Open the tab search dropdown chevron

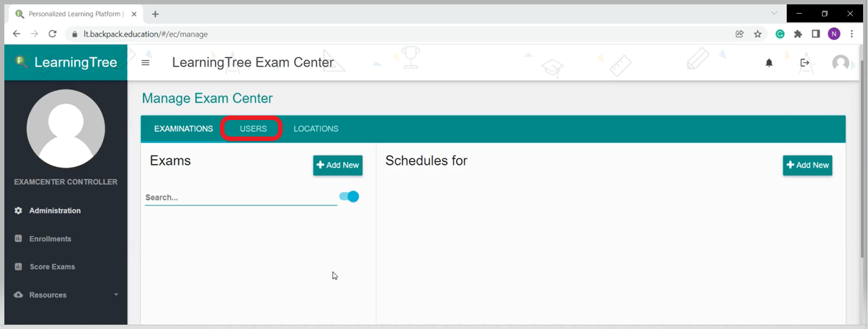pyautogui.click(x=774, y=13)
